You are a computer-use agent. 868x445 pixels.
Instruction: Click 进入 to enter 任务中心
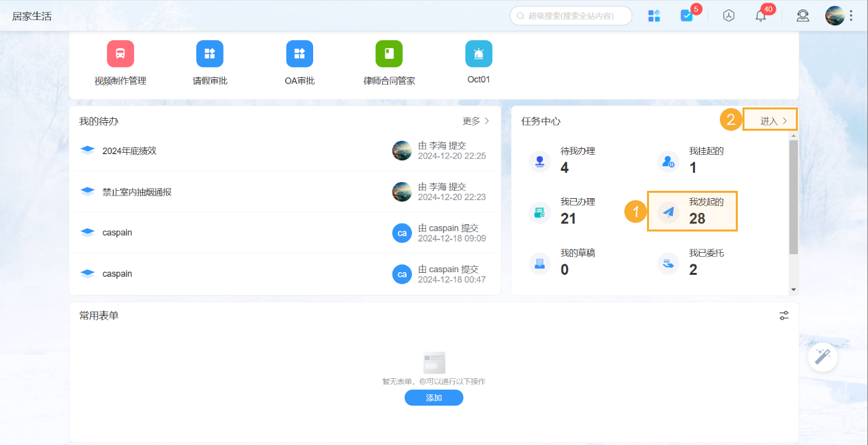tap(774, 121)
